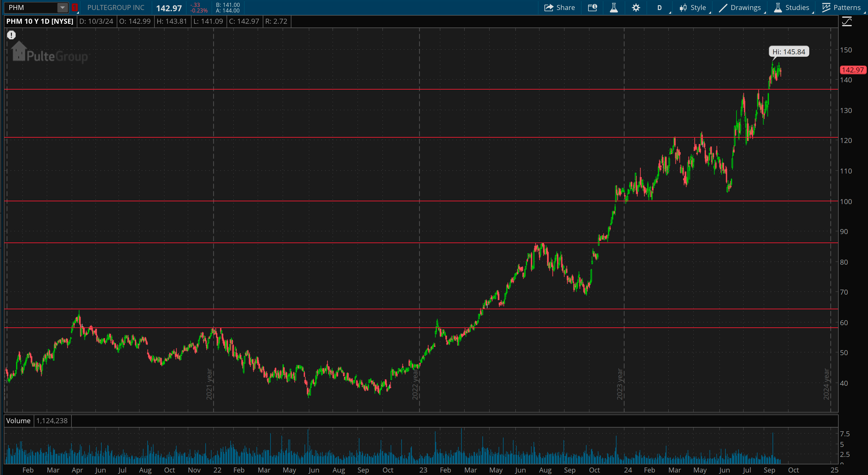Select the red price level line between 80 and 90
The image size is (868, 475).
pos(421,243)
